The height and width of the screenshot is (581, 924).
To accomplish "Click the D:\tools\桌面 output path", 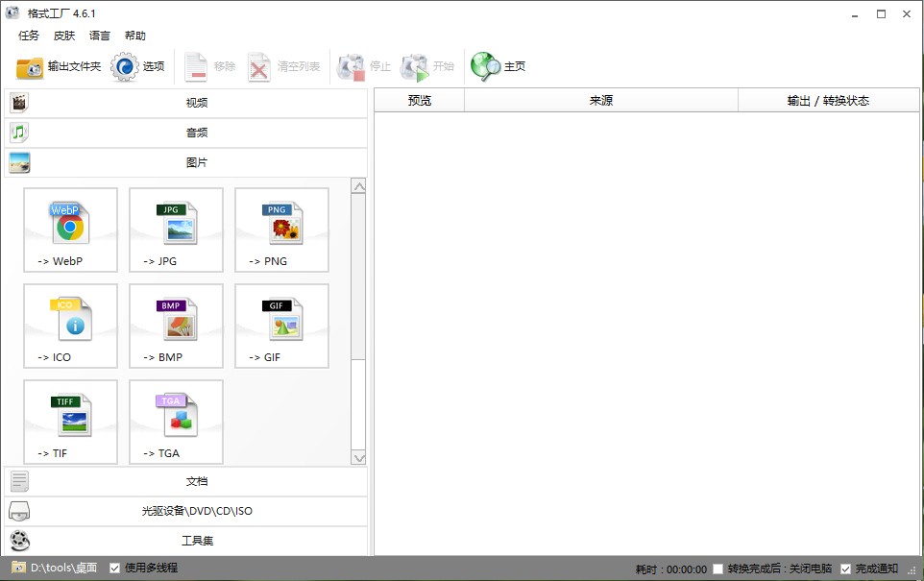I will click(x=63, y=569).
